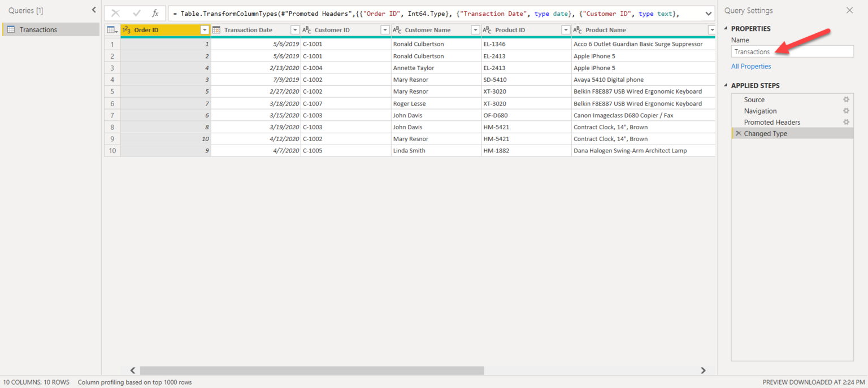The width and height of the screenshot is (868, 388).
Task: Delete the Changed Type step
Action: [738, 134]
